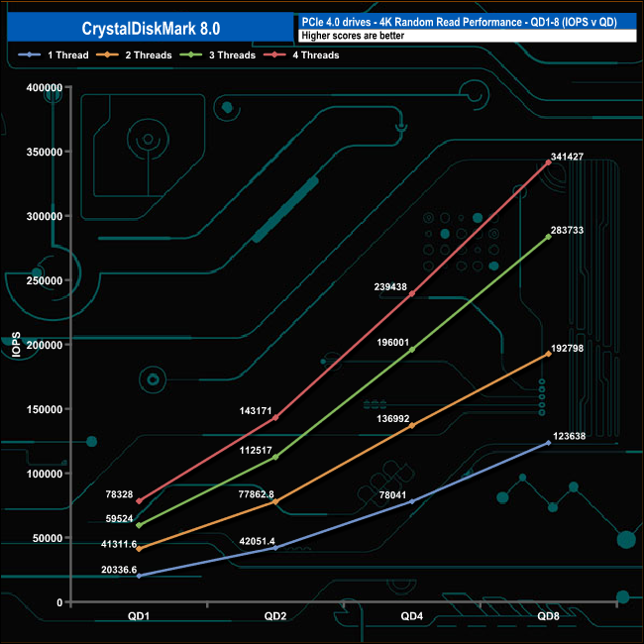Click the 100000 y-axis tick label

click(45, 474)
